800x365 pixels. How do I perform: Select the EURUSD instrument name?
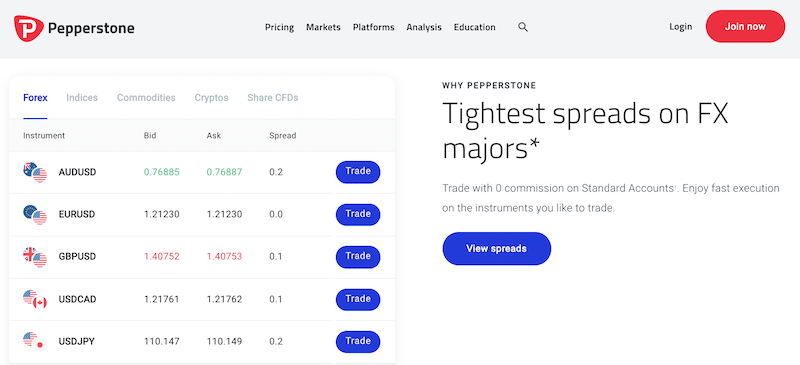(77, 214)
